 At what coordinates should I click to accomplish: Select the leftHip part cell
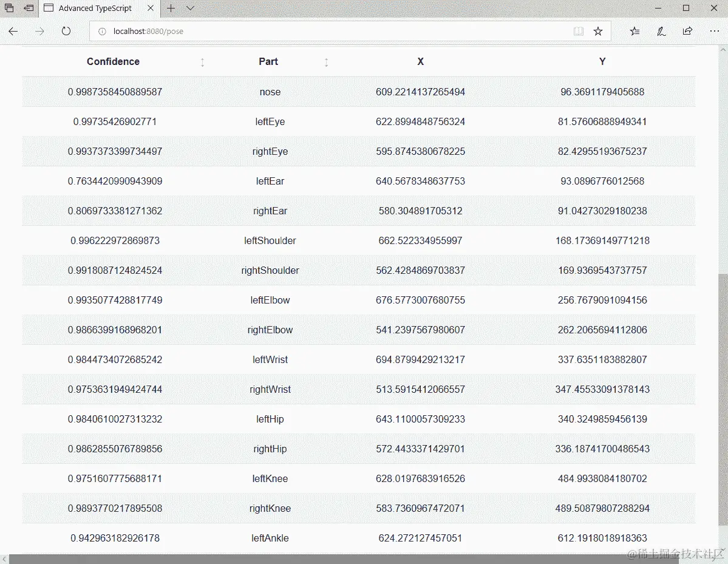(x=270, y=419)
